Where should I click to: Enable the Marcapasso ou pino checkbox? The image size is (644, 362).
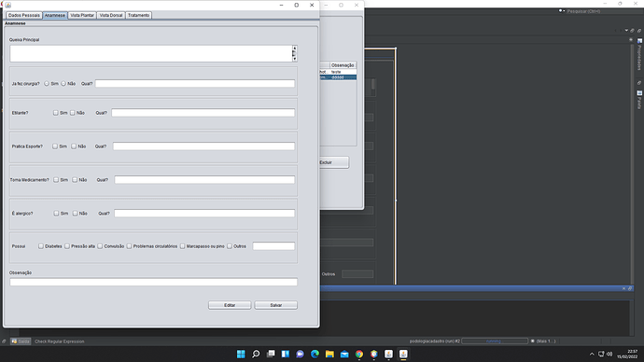tap(182, 246)
